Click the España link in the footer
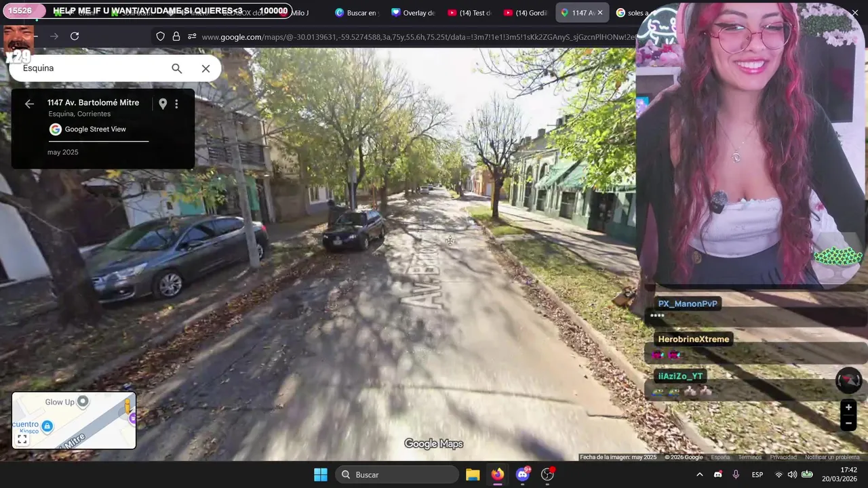 pos(720,457)
